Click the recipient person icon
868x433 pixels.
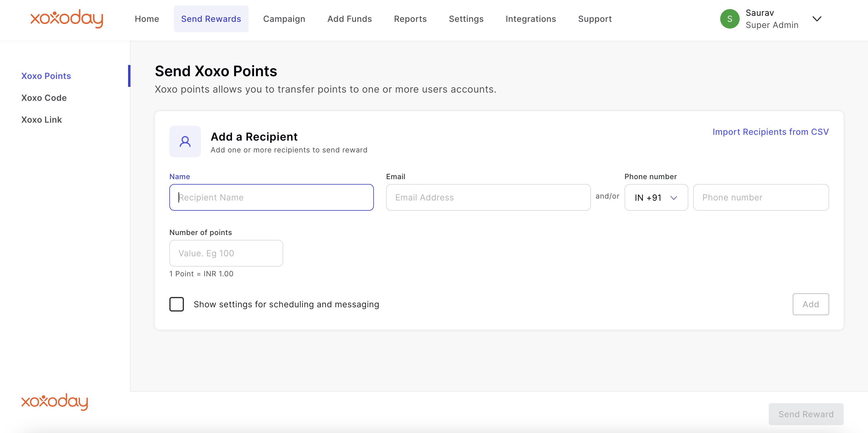tap(185, 141)
